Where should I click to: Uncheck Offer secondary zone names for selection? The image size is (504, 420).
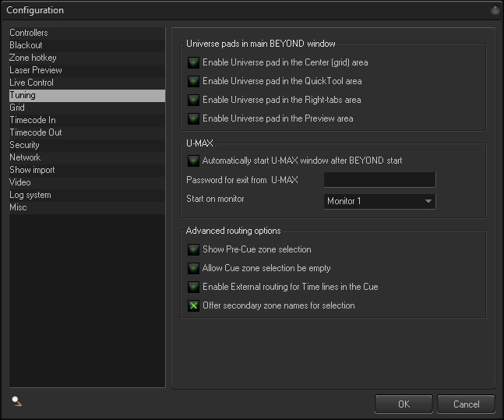(x=193, y=305)
